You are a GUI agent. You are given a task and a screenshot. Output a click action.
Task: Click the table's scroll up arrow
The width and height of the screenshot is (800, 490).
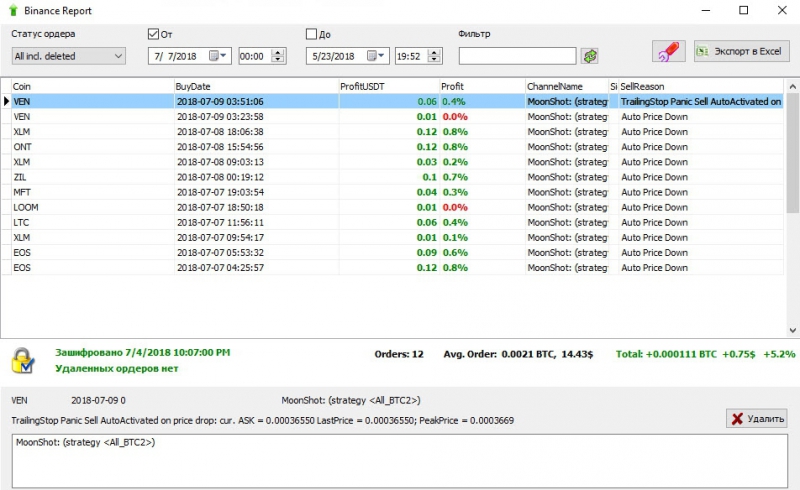[792, 87]
